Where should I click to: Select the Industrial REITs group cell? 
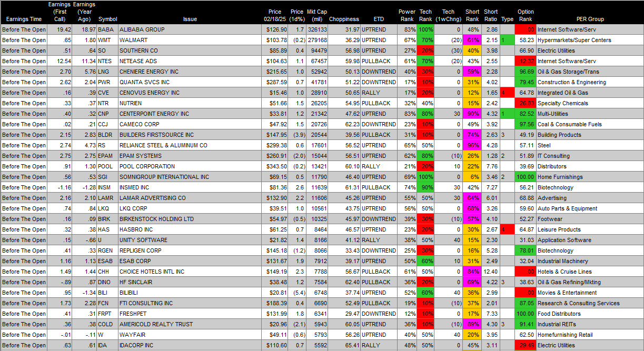tap(589, 324)
